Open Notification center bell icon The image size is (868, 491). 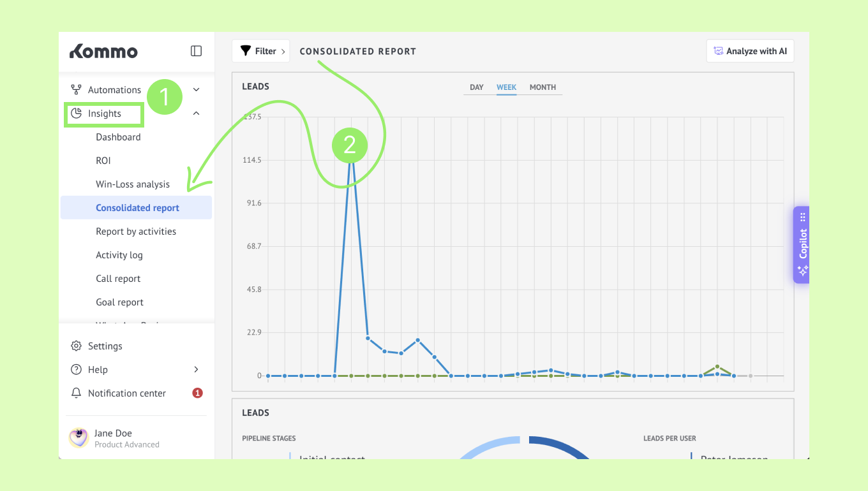click(76, 393)
